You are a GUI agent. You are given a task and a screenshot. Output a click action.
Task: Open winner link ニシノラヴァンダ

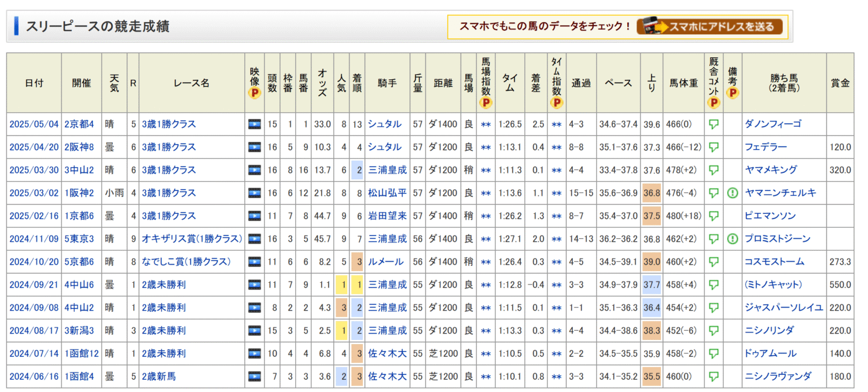[x=778, y=376]
